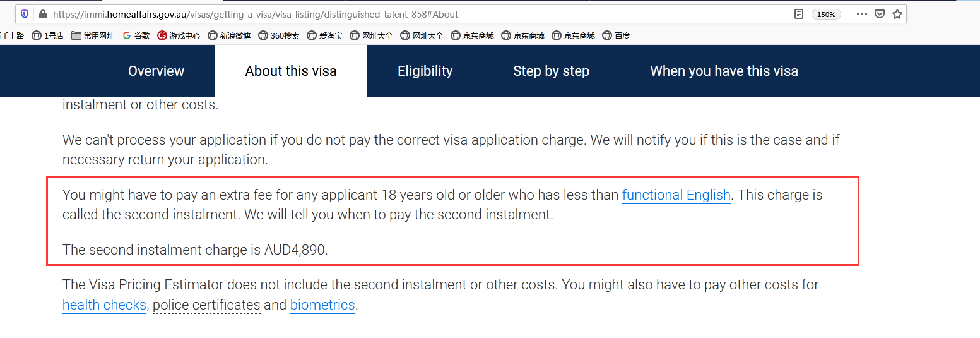Open the page actions three-dot menu
This screenshot has height=338, width=980.
(x=862, y=14)
